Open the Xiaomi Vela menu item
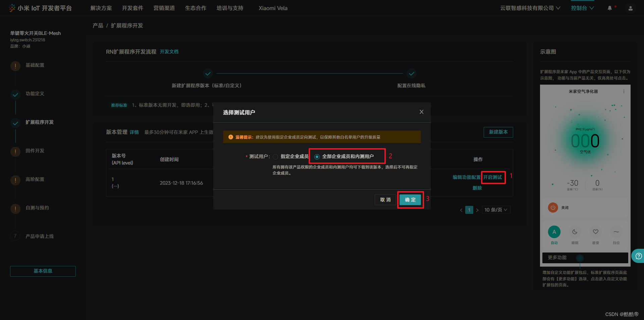The width and height of the screenshot is (644, 320). click(x=273, y=8)
